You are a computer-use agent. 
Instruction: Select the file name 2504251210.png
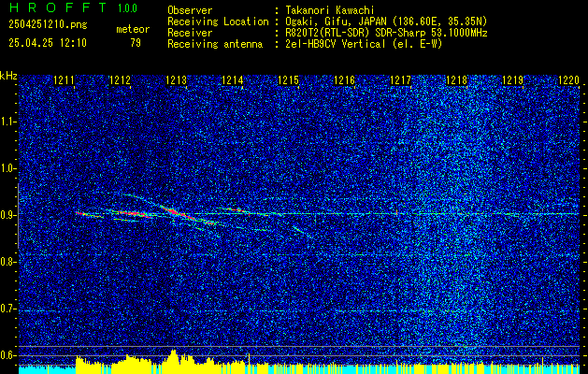tap(48, 25)
